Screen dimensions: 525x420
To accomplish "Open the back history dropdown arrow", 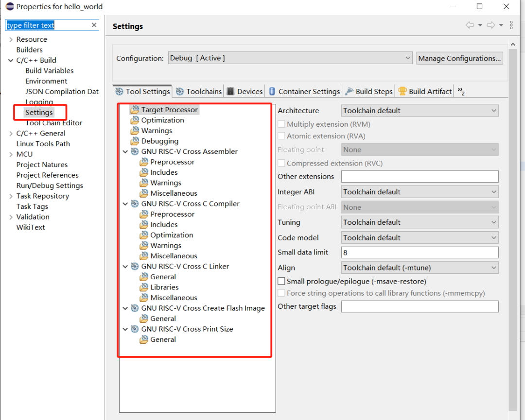I will pyautogui.click(x=480, y=25).
